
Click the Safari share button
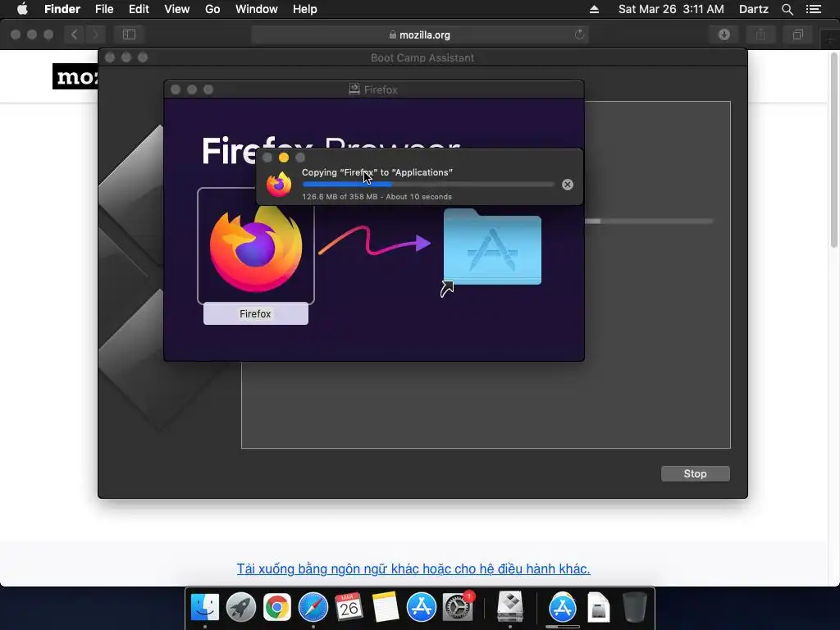tap(760, 34)
